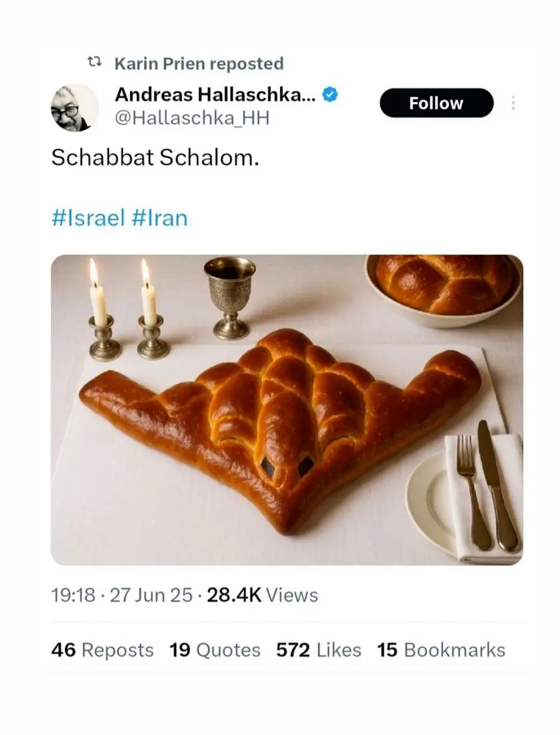Open Karin Prien's profile from the repost label
Image resolution: width=560 pixels, height=735 pixels.
(x=162, y=64)
